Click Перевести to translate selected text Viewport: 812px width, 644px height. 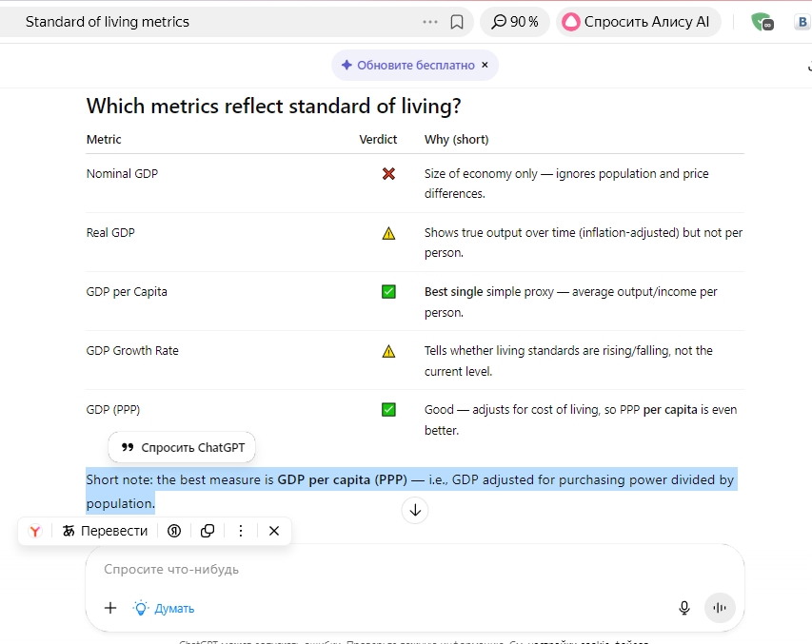(x=105, y=531)
